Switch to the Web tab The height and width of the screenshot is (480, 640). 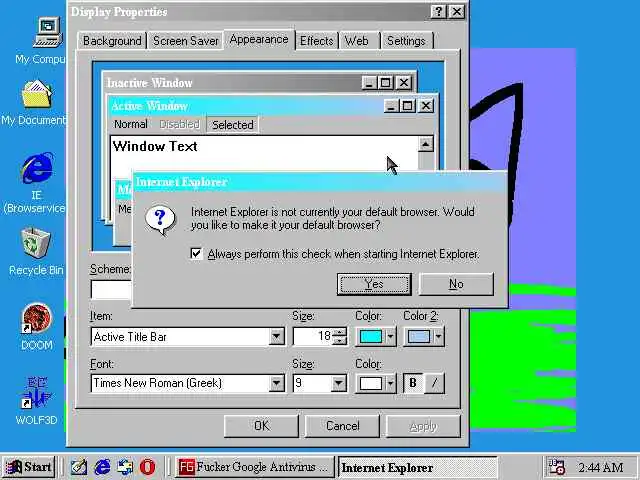coord(359,41)
